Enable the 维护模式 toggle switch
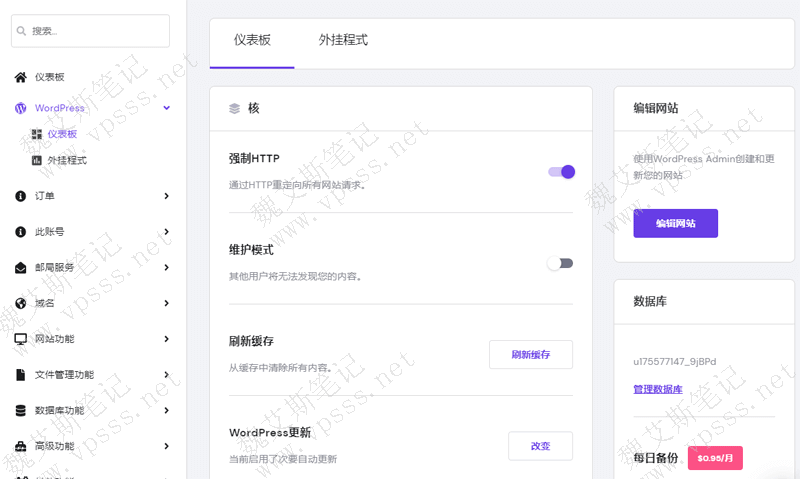 tap(560, 263)
